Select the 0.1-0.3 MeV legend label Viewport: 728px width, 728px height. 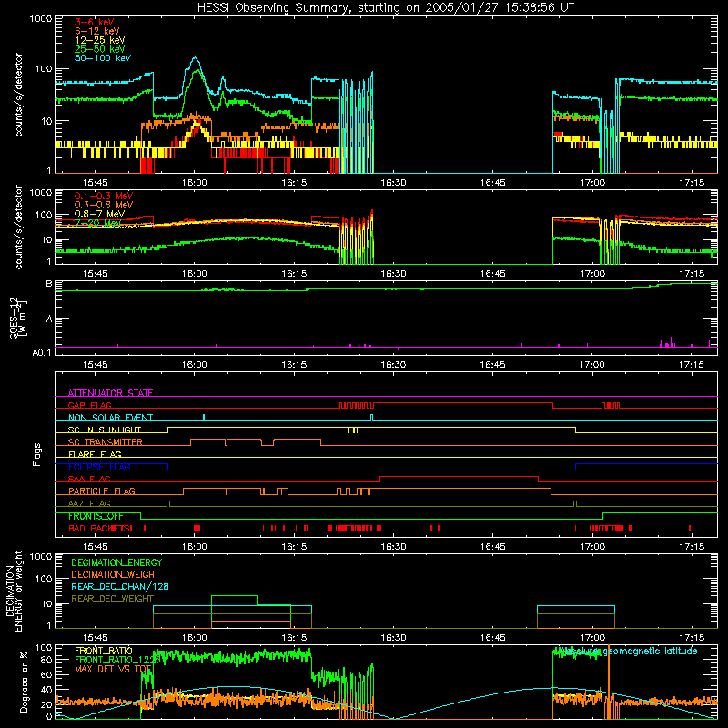104,196
